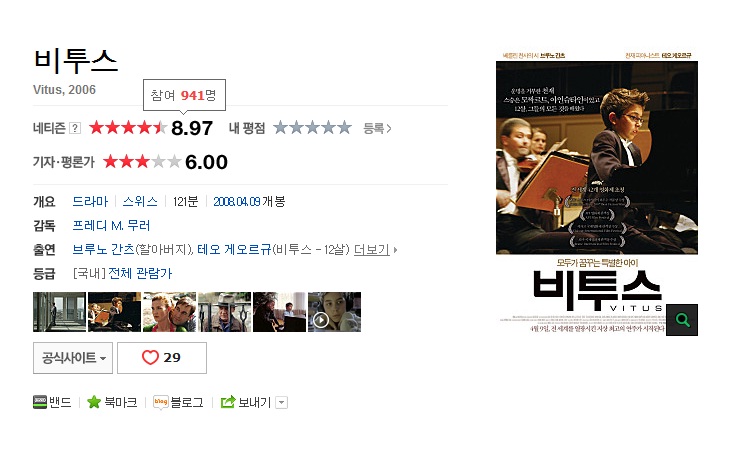The height and width of the screenshot is (449, 735).
Task: Click the 보내기 send arrow icon
Action: [228, 402]
